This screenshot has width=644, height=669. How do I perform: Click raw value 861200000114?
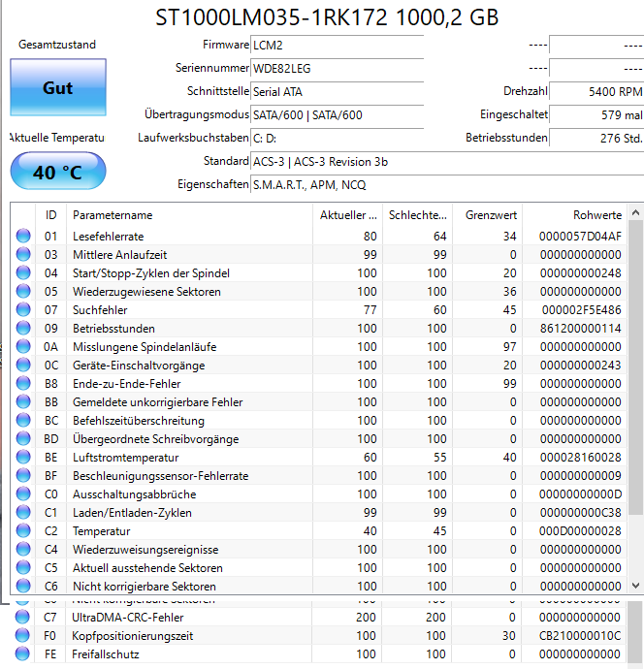click(x=580, y=329)
